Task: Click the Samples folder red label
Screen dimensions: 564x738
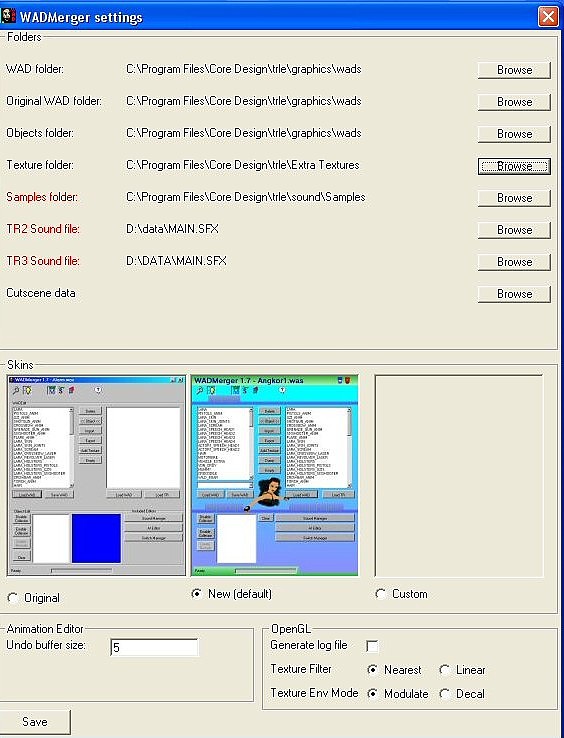Action: pos(42,197)
